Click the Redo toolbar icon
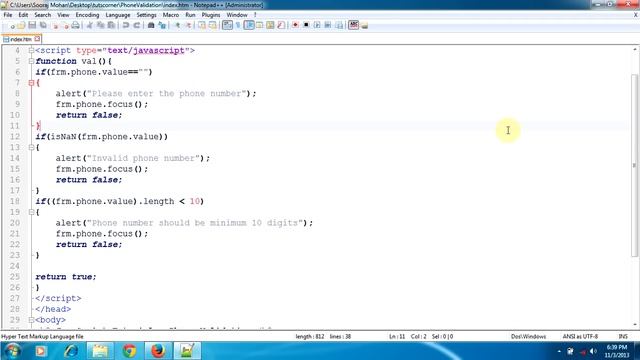The height and width of the screenshot is (360, 640). click(x=137, y=25)
